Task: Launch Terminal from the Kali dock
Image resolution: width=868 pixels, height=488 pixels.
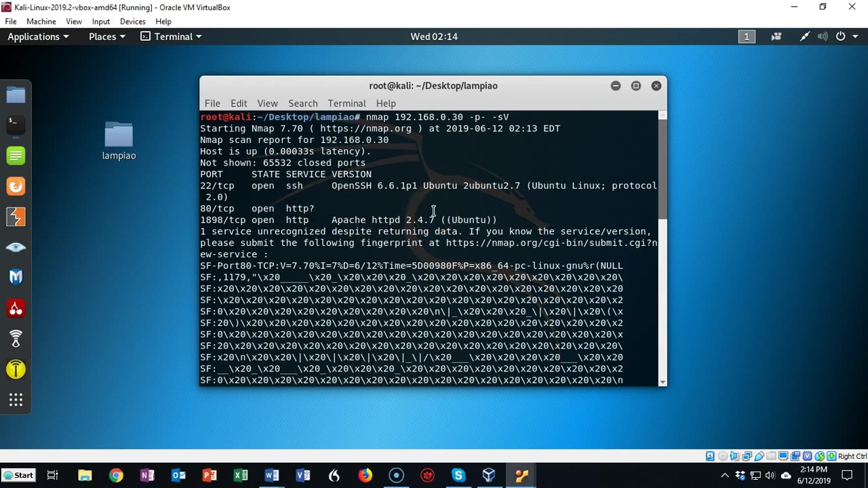Action: (x=16, y=125)
